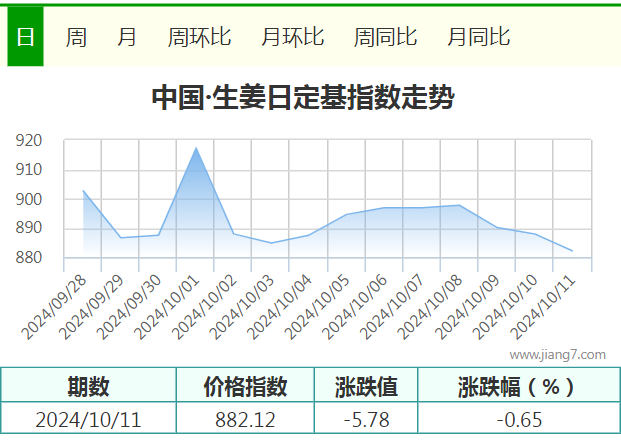Screen dimensions: 621x440
Task: Click the 期数 column header
Action: coord(88,386)
